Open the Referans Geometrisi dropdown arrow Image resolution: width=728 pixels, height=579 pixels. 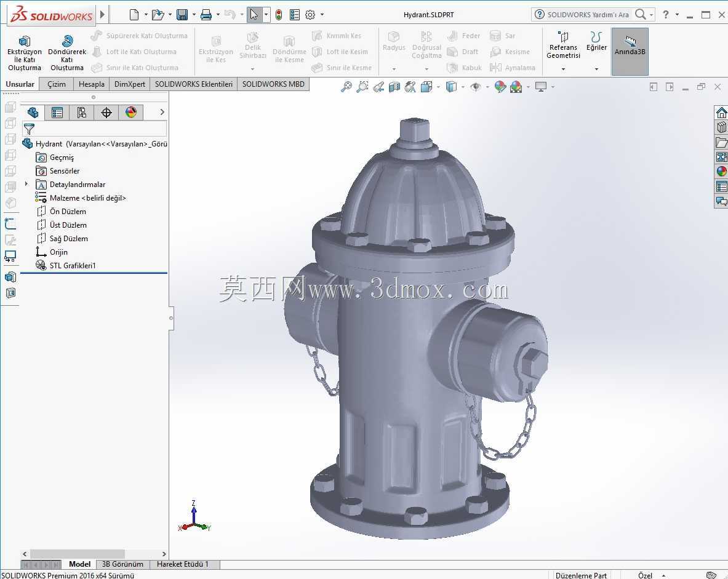click(563, 69)
